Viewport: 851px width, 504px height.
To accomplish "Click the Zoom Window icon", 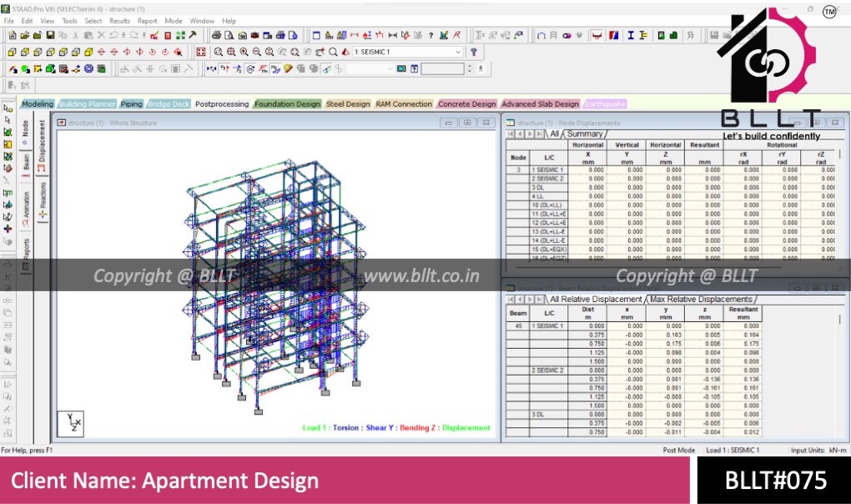I will coord(219,52).
